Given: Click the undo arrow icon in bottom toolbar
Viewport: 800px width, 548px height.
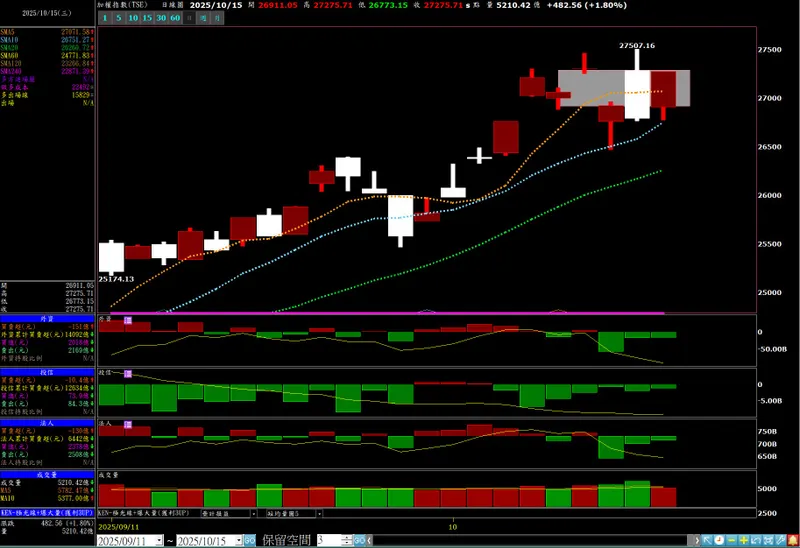Looking at the screenshot, I should [756, 540].
